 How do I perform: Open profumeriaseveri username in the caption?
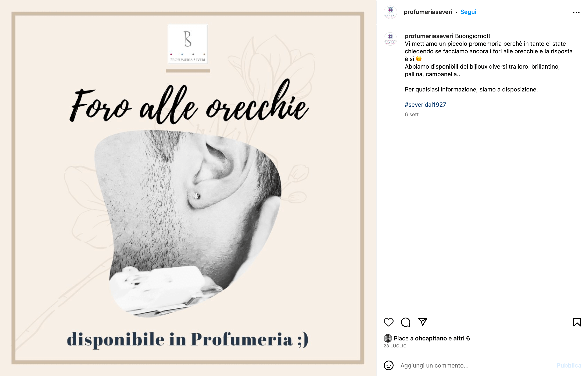429,36
